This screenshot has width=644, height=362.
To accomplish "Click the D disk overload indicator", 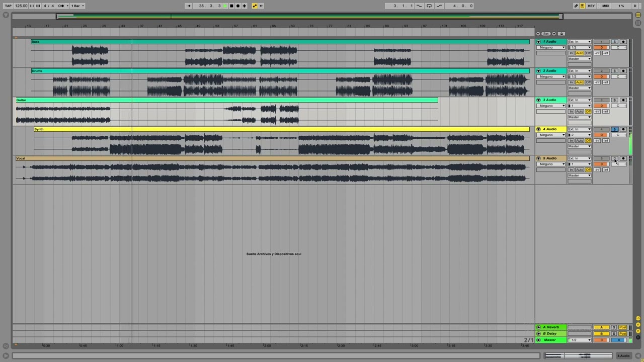I will 635,6.
